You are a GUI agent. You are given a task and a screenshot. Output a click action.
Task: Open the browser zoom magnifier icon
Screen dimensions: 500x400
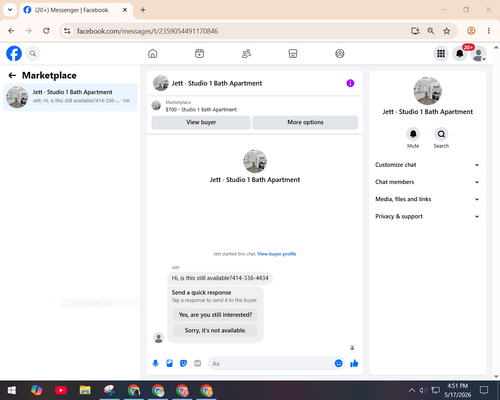pos(431,31)
